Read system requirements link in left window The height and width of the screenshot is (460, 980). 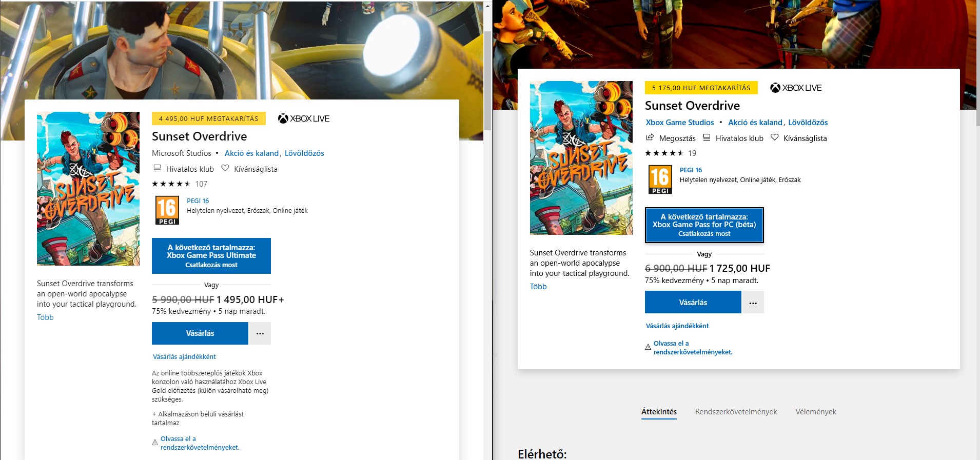(x=200, y=443)
